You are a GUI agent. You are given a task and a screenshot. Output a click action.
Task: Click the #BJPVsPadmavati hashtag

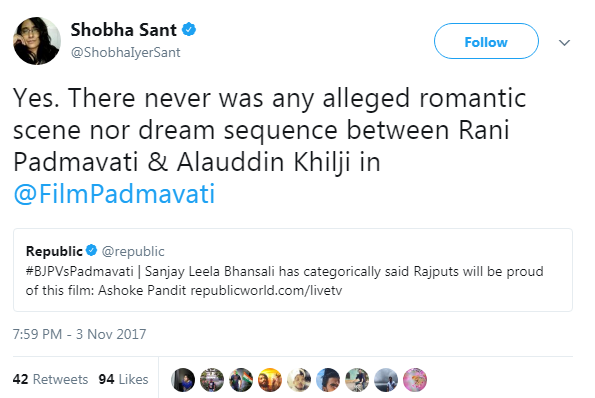(80, 271)
